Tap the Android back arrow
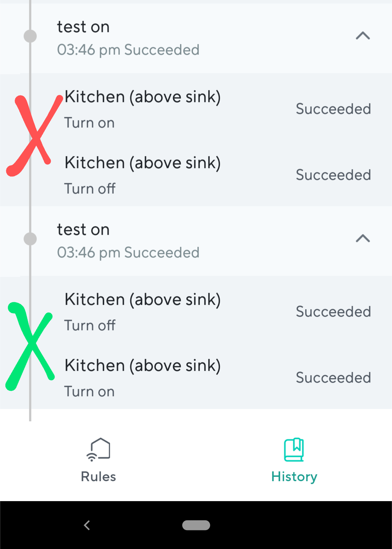The height and width of the screenshot is (549, 392). (x=87, y=525)
